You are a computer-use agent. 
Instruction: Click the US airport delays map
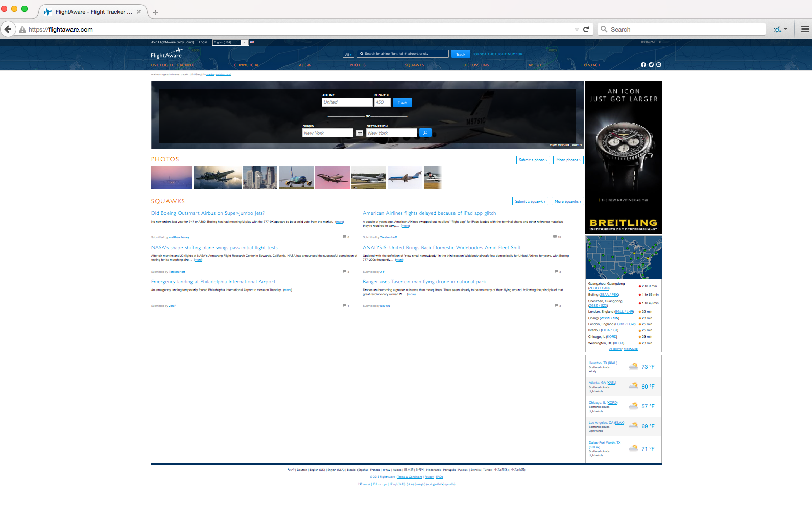coord(624,257)
